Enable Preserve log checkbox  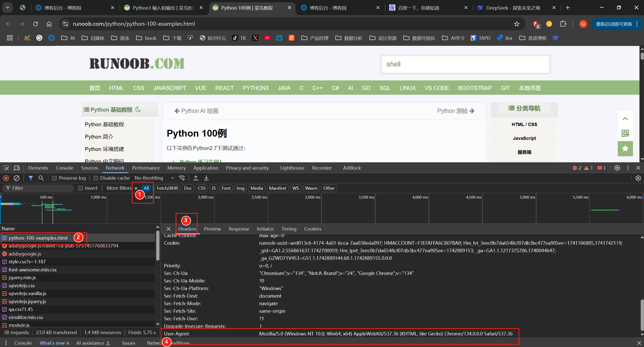click(x=54, y=178)
